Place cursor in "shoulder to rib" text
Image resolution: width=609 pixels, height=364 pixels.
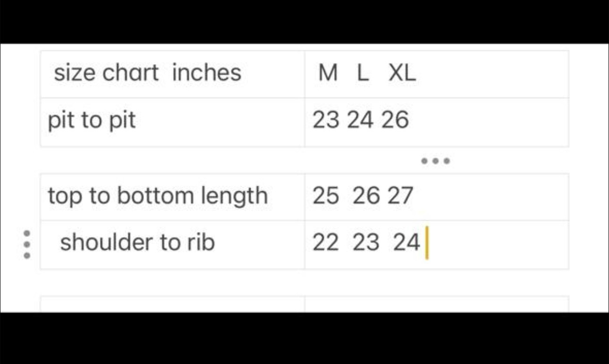pyautogui.click(x=137, y=243)
